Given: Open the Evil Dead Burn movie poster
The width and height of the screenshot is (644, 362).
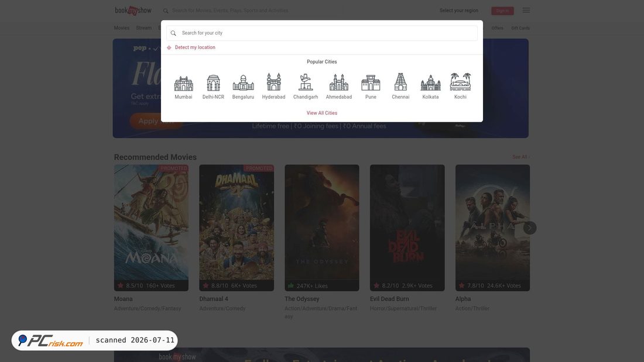Looking at the screenshot, I should [407, 228].
